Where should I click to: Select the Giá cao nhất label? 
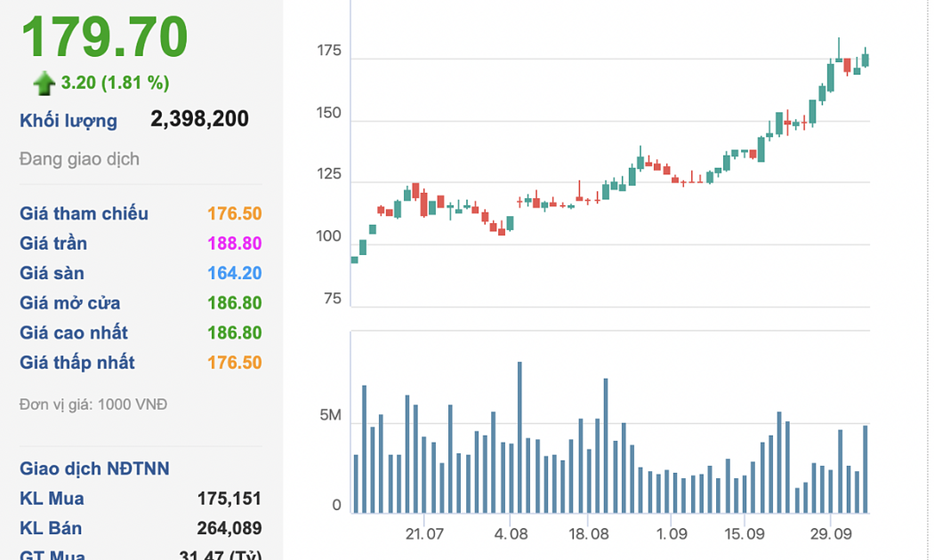73,332
